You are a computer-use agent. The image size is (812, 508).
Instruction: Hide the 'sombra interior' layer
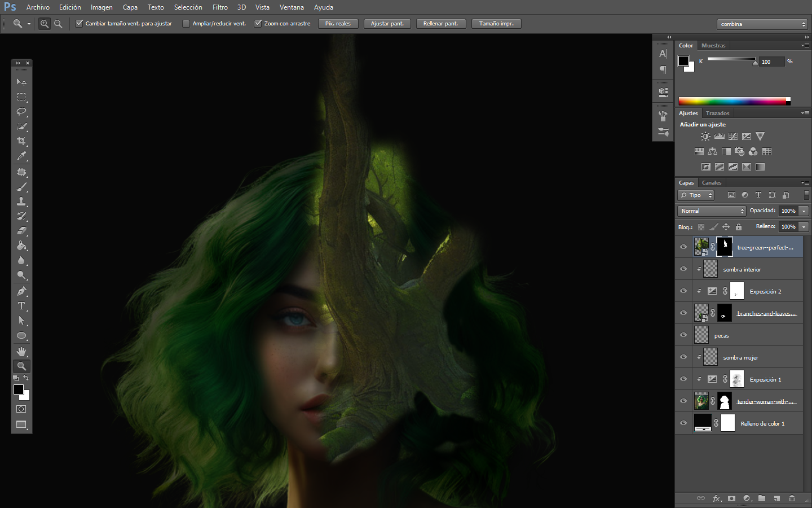(683, 269)
